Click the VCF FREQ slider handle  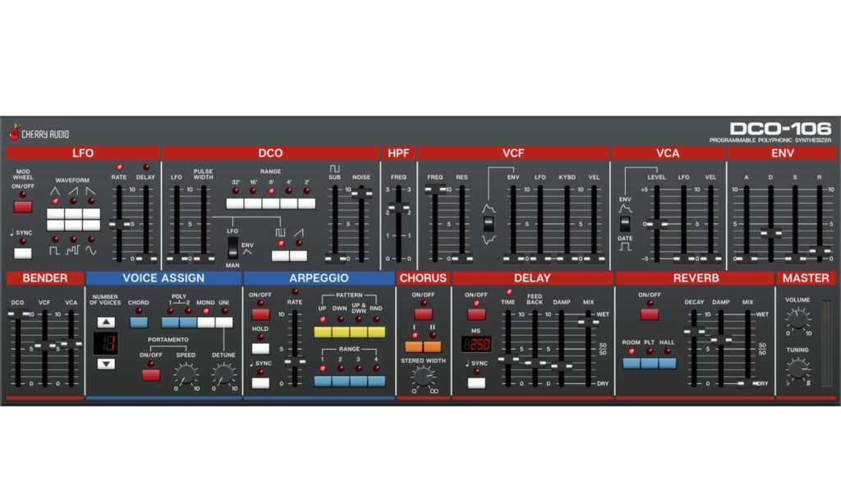(435, 190)
